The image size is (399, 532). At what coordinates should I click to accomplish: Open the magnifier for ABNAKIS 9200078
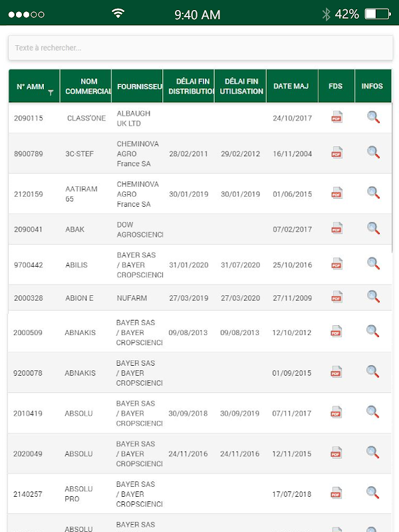(x=372, y=372)
